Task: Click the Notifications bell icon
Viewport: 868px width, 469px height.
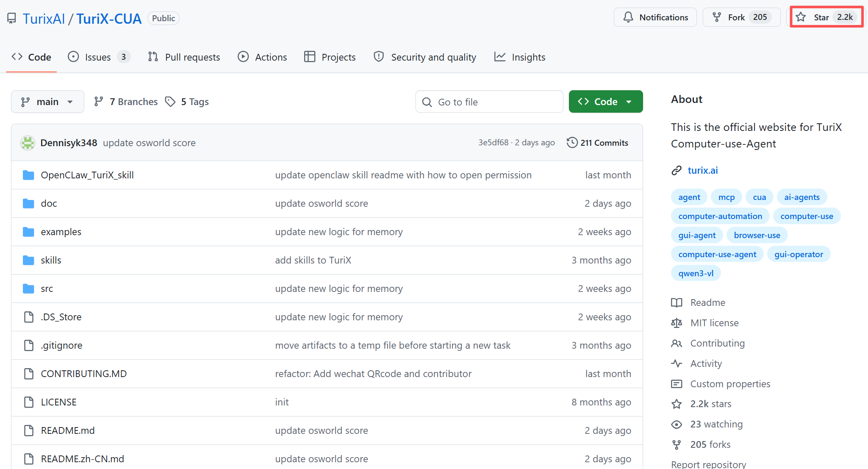Action: [x=628, y=17]
